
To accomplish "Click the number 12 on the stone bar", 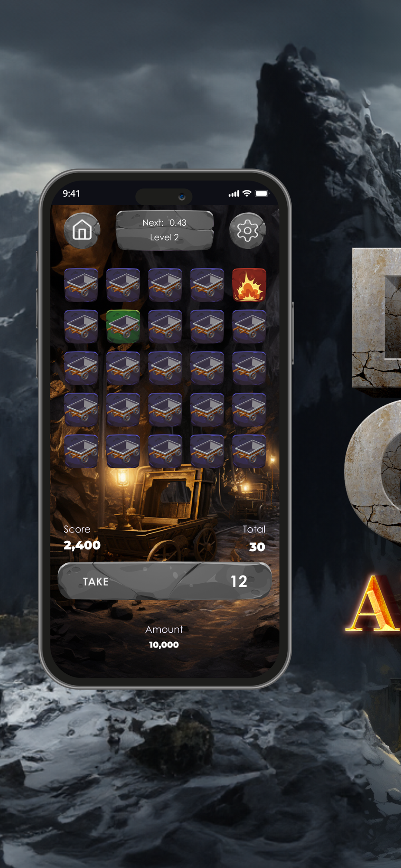I will [239, 582].
